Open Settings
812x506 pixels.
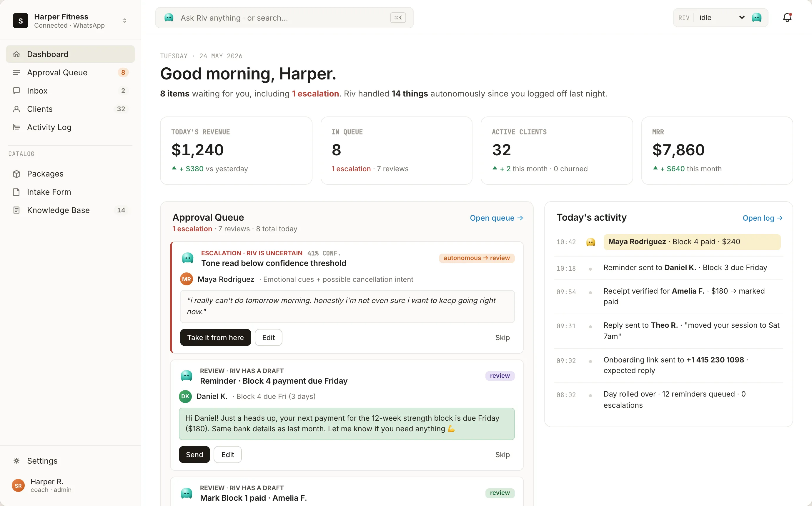click(70, 461)
